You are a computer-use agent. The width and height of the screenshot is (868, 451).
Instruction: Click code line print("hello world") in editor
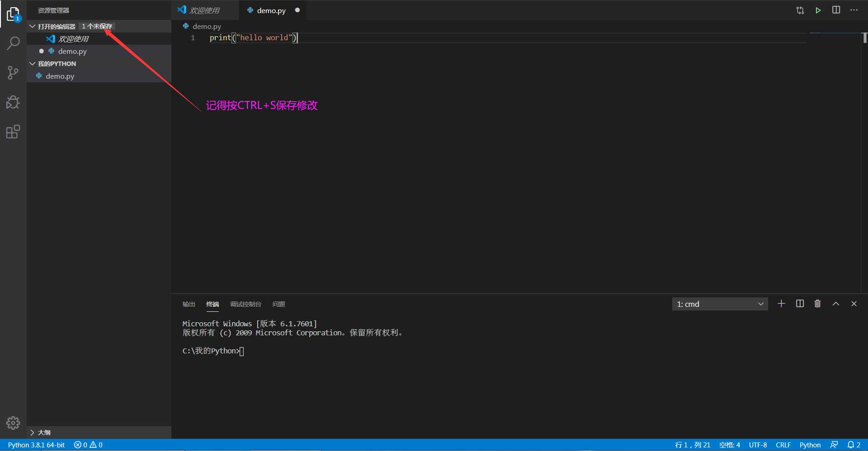coord(253,38)
